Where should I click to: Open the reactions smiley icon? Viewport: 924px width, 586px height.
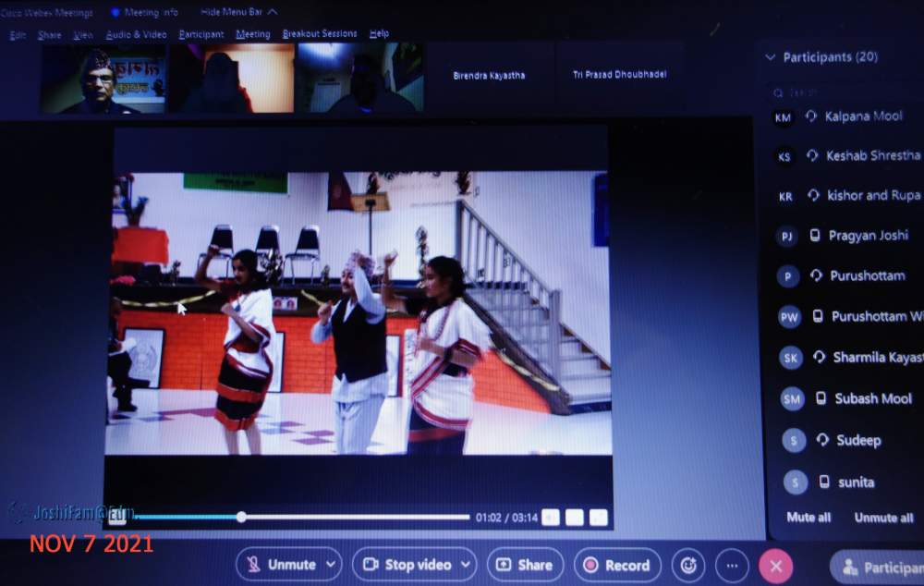coord(688,566)
